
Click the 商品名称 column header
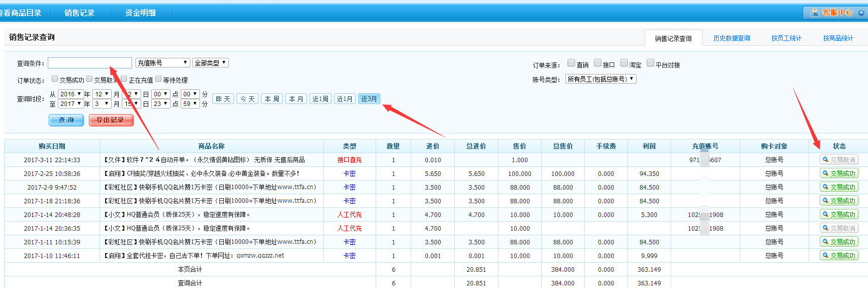pos(211,146)
